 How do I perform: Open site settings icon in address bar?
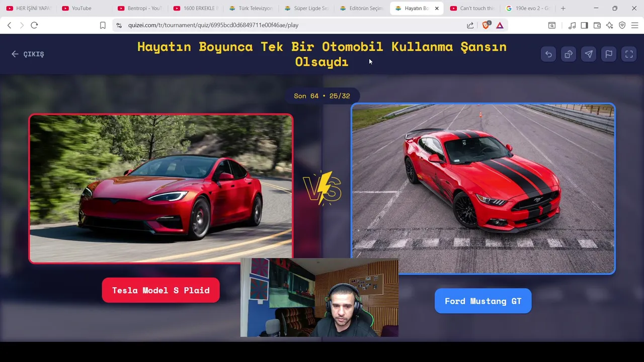pyautogui.click(x=119, y=25)
